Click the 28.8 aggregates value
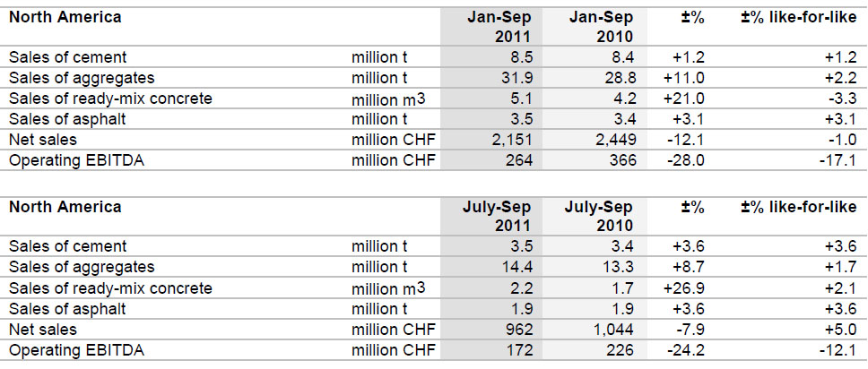 (619, 77)
